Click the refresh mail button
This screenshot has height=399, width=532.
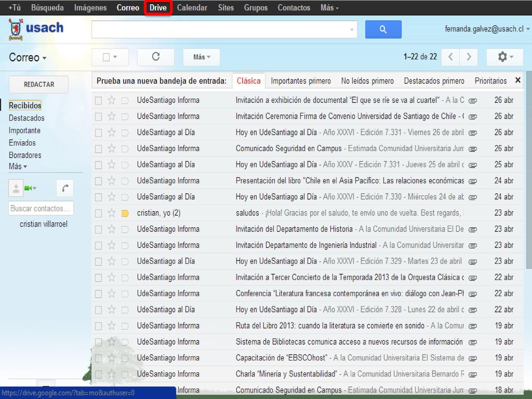pos(156,57)
